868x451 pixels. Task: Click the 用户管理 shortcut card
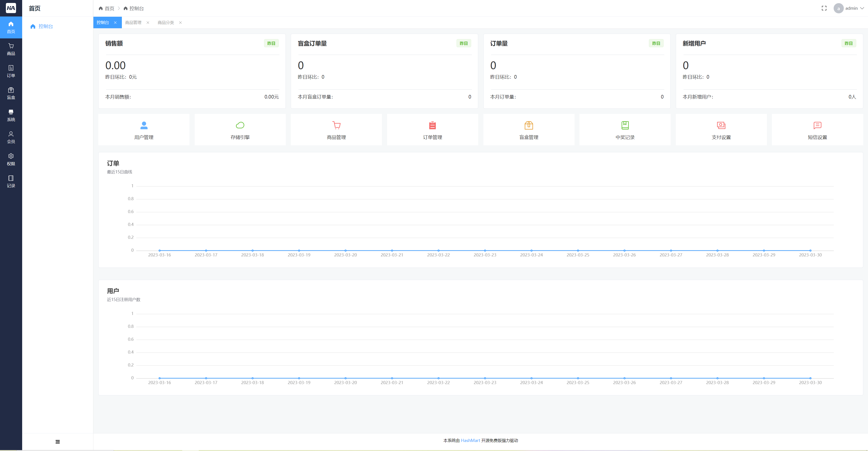point(144,130)
